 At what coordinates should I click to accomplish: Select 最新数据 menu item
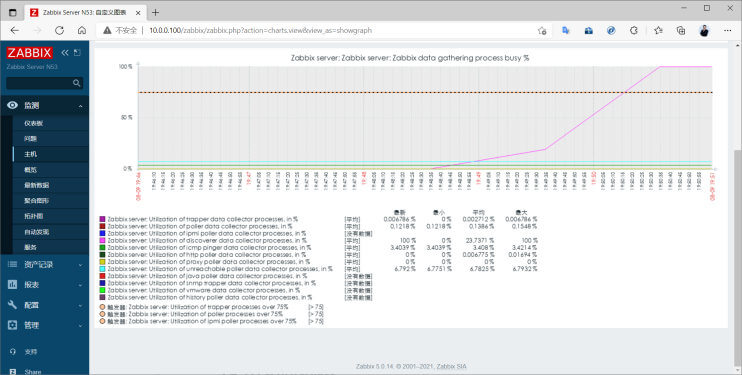(x=36, y=185)
